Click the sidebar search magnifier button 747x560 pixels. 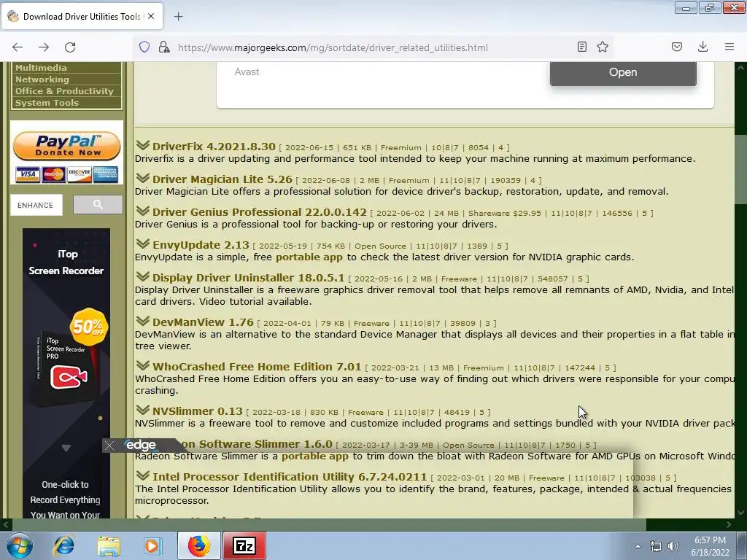click(98, 204)
